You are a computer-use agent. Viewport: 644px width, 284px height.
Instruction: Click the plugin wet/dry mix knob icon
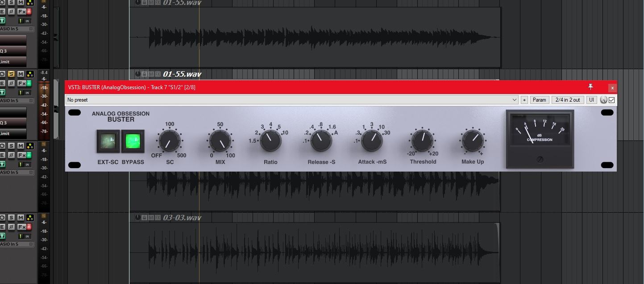(x=604, y=100)
